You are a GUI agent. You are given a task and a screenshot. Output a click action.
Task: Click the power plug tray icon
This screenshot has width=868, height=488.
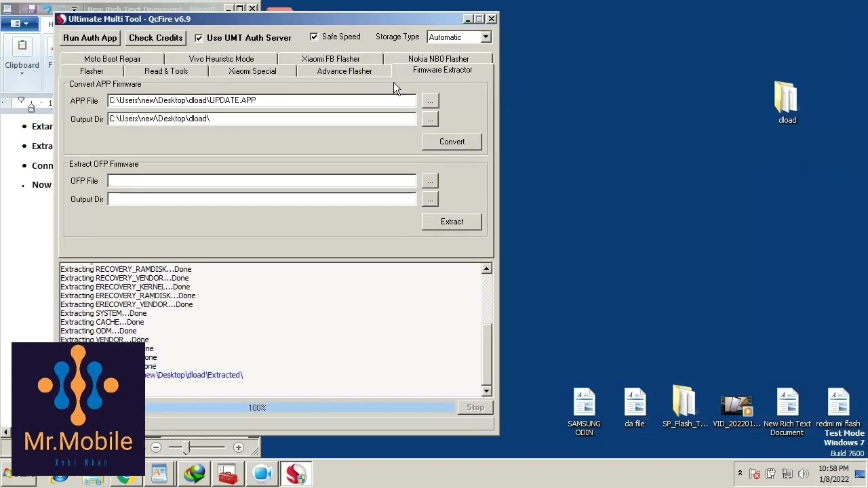(771, 474)
